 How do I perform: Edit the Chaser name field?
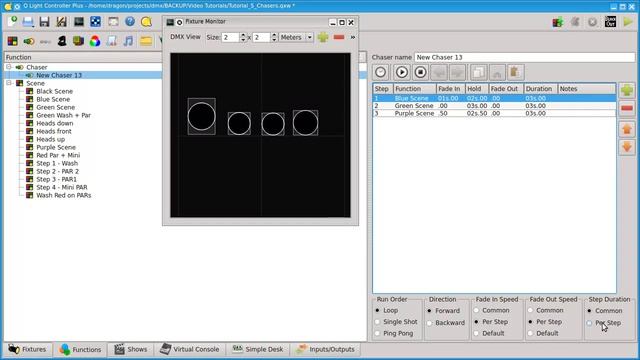click(x=524, y=58)
